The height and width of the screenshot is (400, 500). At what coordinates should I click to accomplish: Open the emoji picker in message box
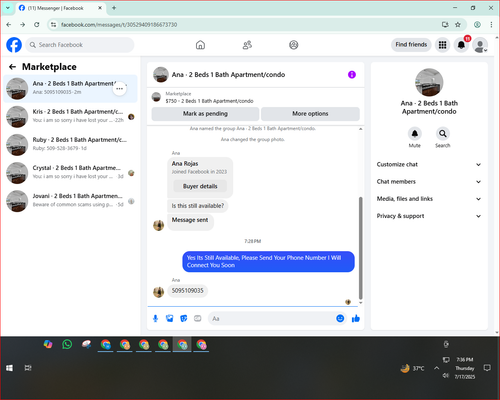point(340,319)
